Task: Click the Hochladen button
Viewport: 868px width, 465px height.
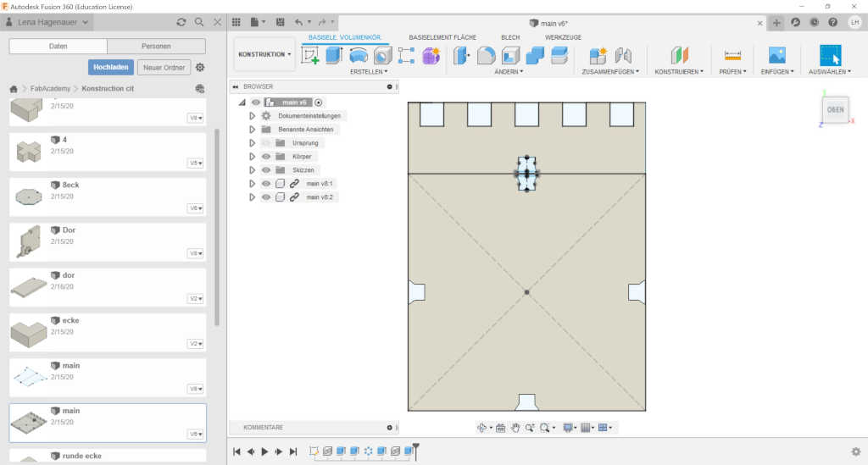Action: point(111,68)
